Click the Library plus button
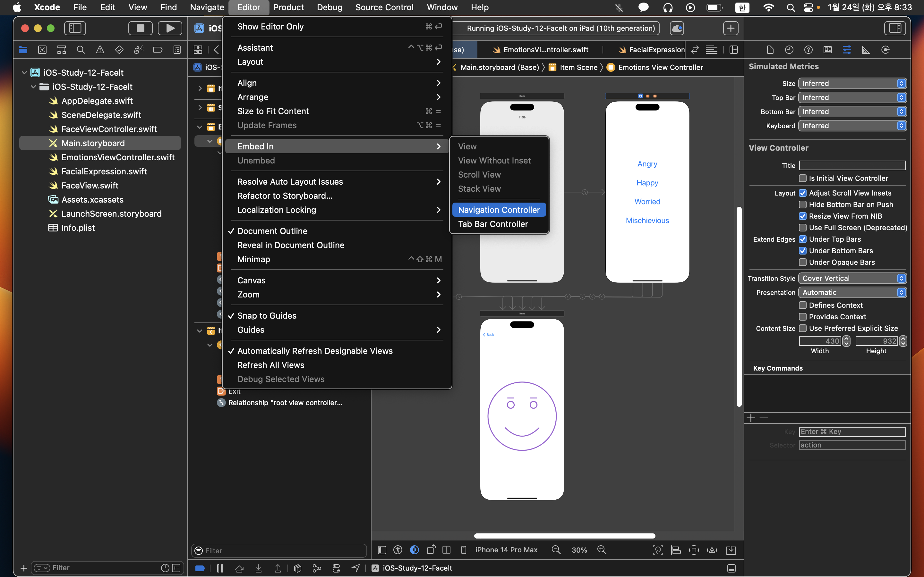 [x=730, y=28]
